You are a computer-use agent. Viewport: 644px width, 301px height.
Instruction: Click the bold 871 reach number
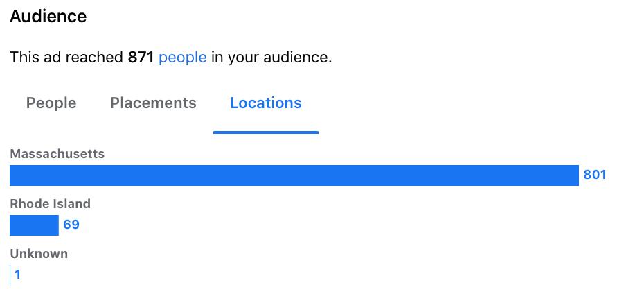pos(141,57)
